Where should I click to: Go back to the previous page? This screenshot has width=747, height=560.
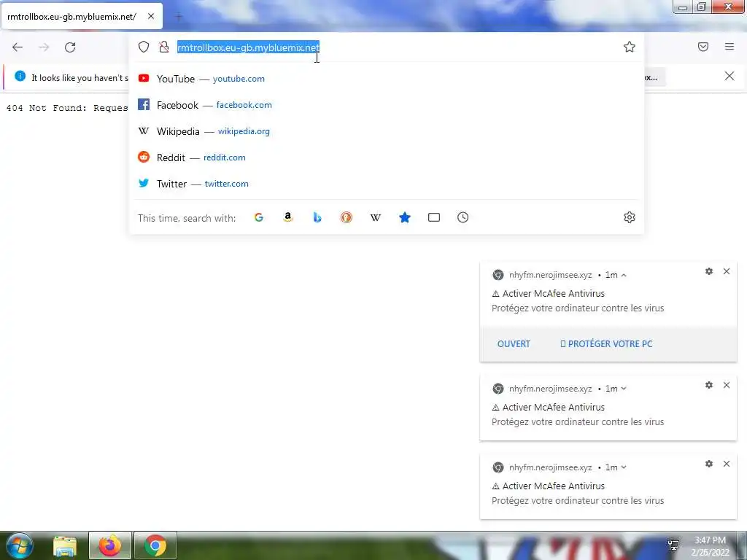click(18, 47)
